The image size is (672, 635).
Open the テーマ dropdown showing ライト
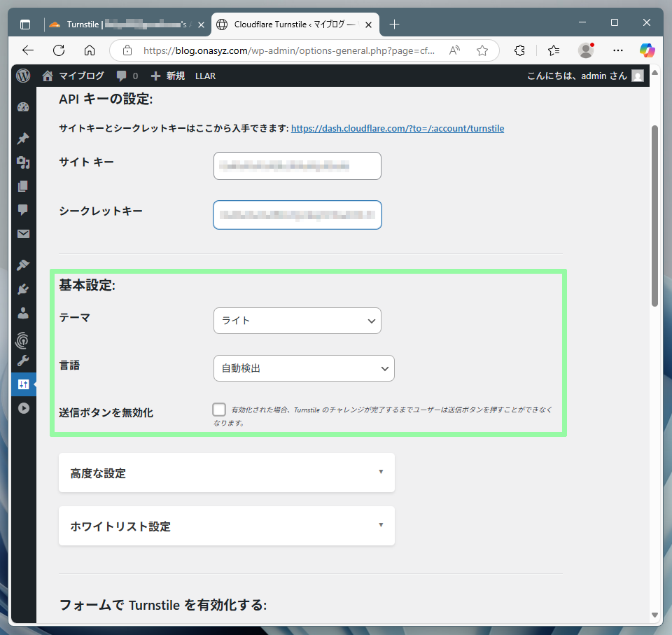(297, 321)
